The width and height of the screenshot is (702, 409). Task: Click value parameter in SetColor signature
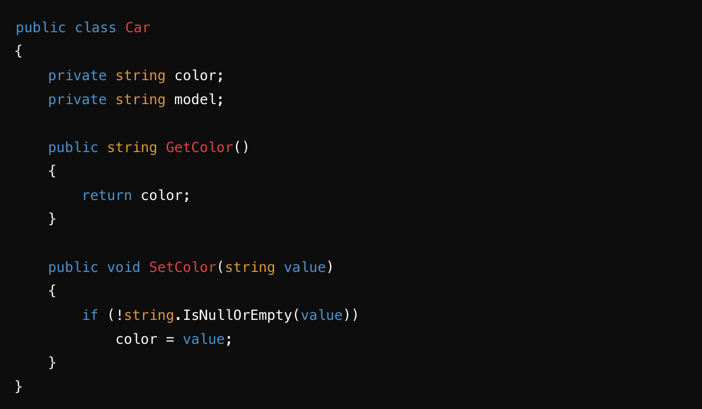(x=305, y=267)
